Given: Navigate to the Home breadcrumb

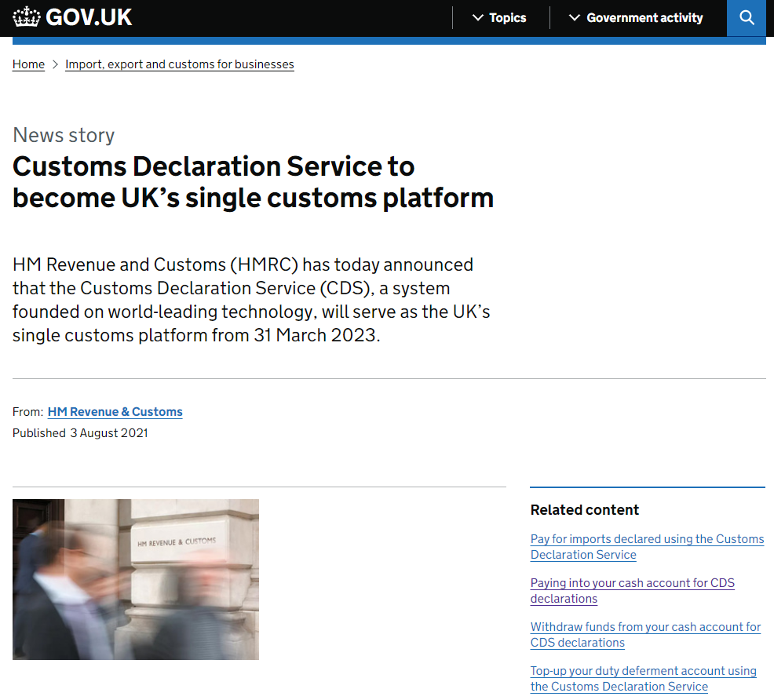Looking at the screenshot, I should coord(28,64).
